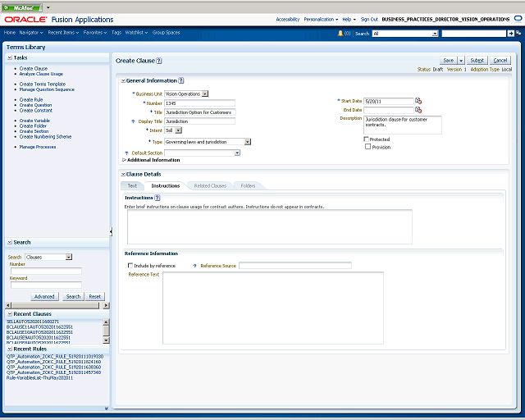Image resolution: width=525 pixels, height=420 pixels.
Task: Open global Search category dropdown
Action: (x=435, y=34)
